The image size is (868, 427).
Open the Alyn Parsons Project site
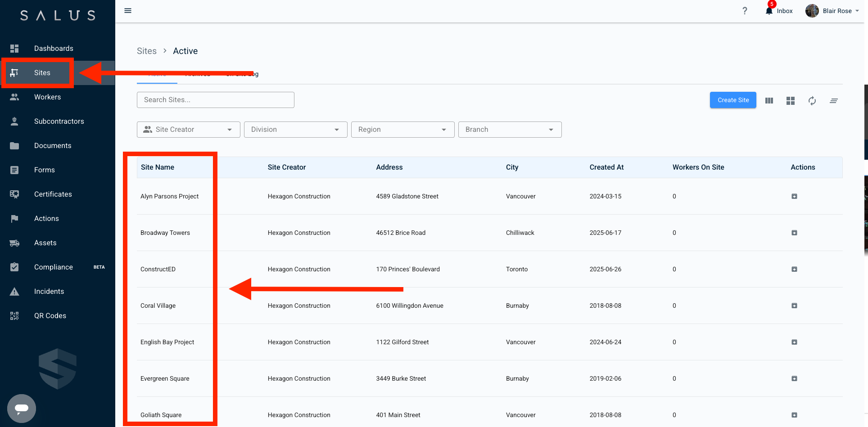(169, 197)
